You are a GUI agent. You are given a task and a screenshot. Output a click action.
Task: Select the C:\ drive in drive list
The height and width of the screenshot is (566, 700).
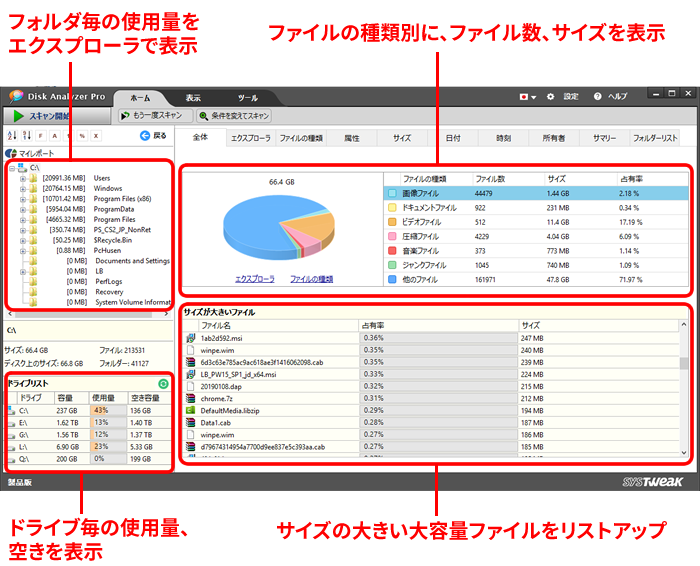[x=88, y=411]
